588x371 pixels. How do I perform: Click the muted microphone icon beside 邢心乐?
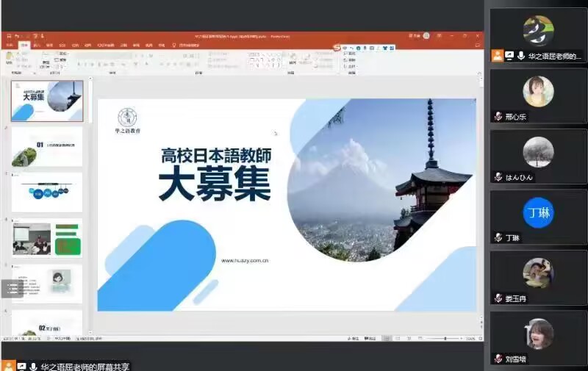498,117
